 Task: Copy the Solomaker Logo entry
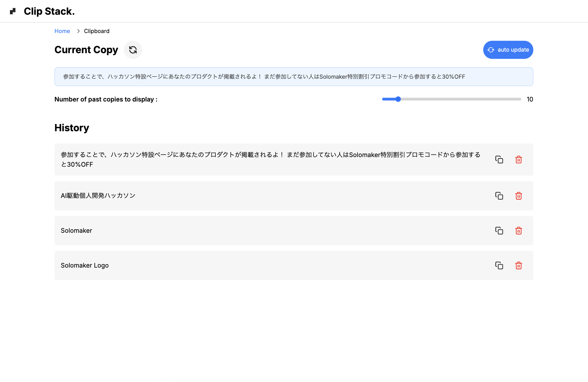point(499,265)
